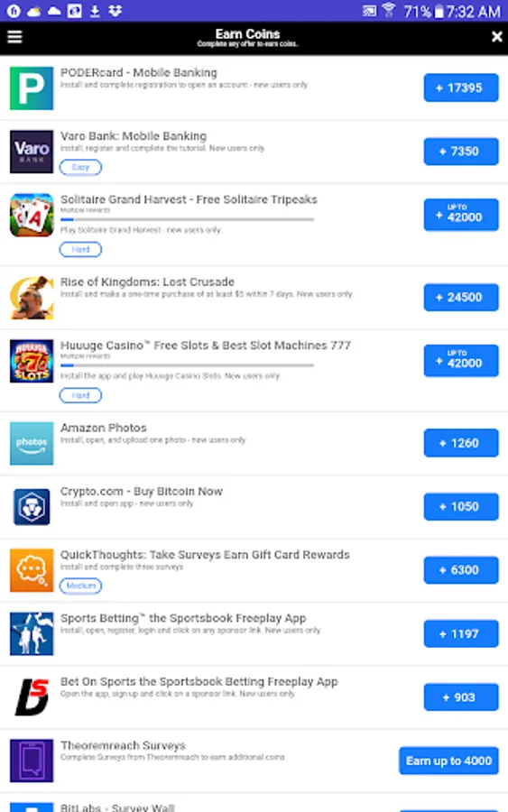Claim the +17395 PODERcard reward

click(x=461, y=88)
